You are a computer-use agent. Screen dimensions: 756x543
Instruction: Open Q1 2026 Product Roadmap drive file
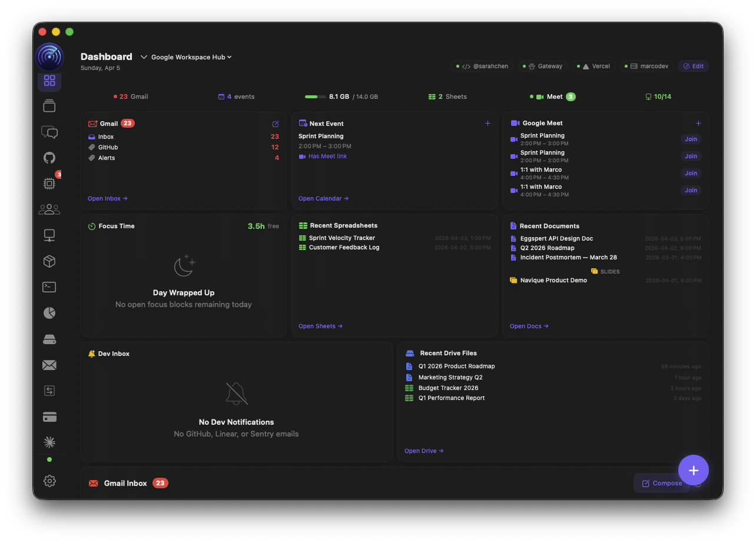(553, 367)
